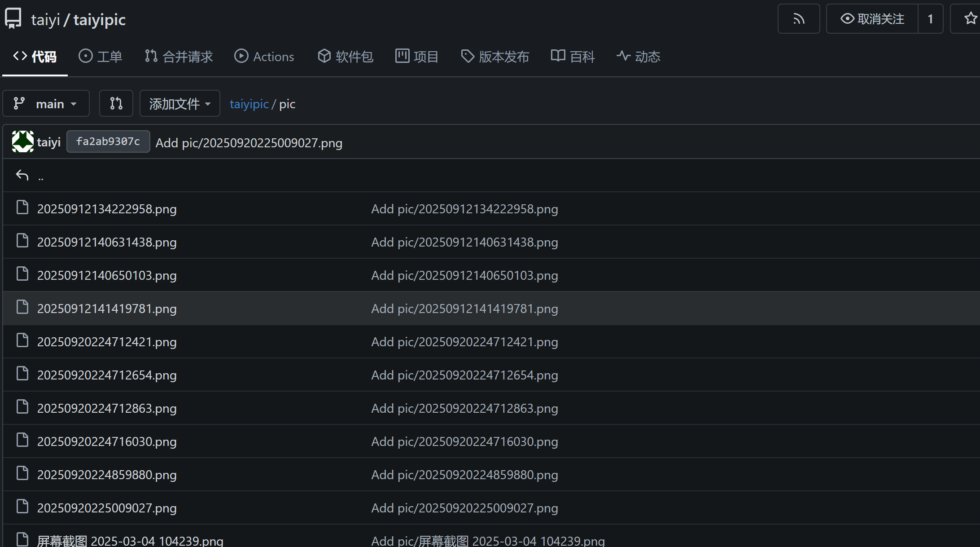Go to the 版本发布 tab

(x=495, y=57)
